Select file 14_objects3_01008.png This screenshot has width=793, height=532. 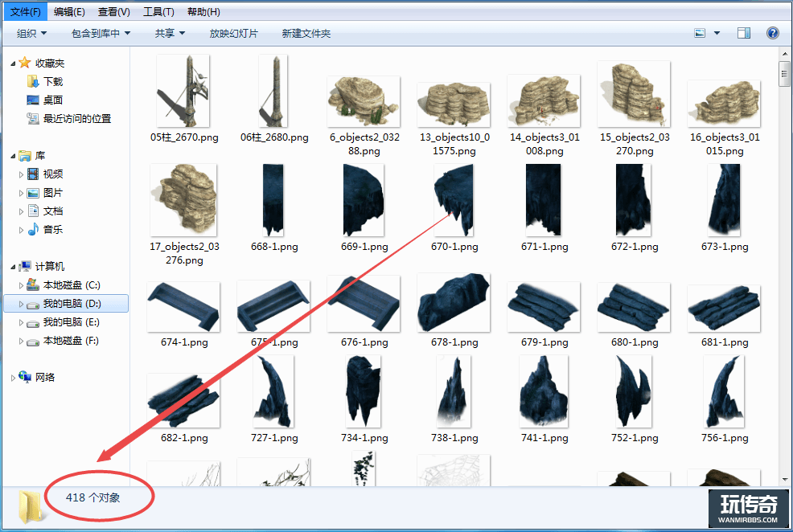point(544,101)
